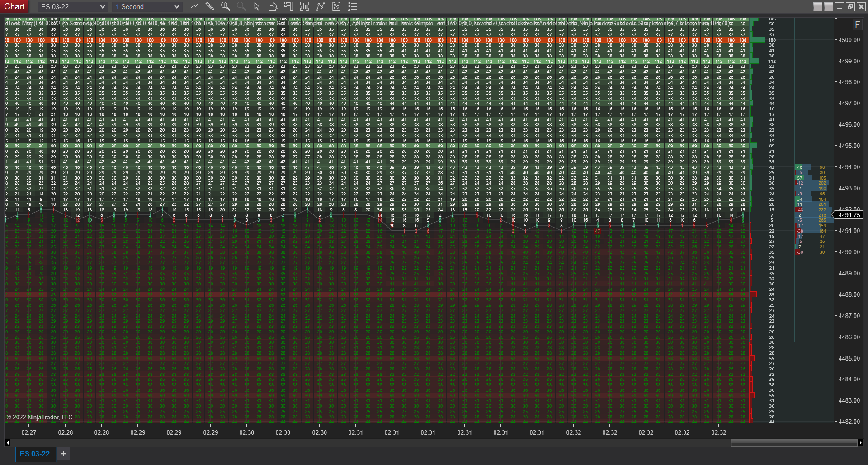868x465 pixels.
Task: Click the first grey window link square
Action: pos(818,6)
